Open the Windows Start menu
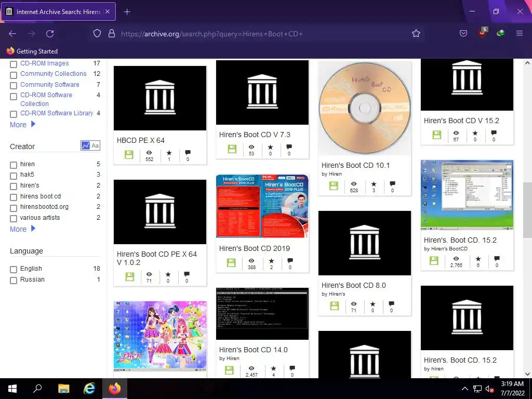The height and width of the screenshot is (399, 532). pyautogui.click(x=12, y=389)
